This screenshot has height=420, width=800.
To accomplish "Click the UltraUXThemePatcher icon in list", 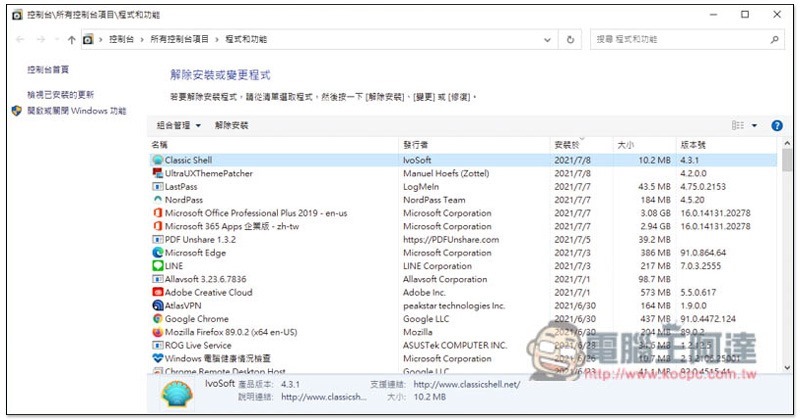I will (x=158, y=174).
